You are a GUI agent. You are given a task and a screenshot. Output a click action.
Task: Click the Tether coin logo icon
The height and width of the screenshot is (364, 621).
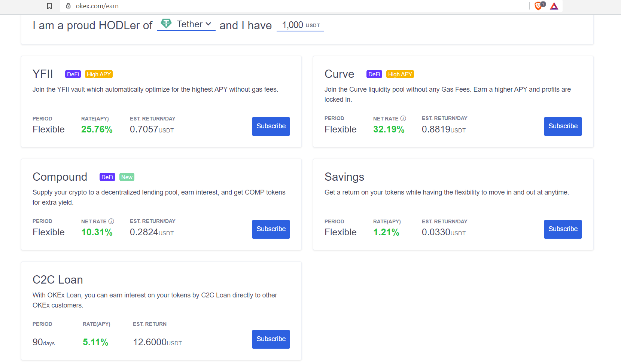tap(166, 24)
